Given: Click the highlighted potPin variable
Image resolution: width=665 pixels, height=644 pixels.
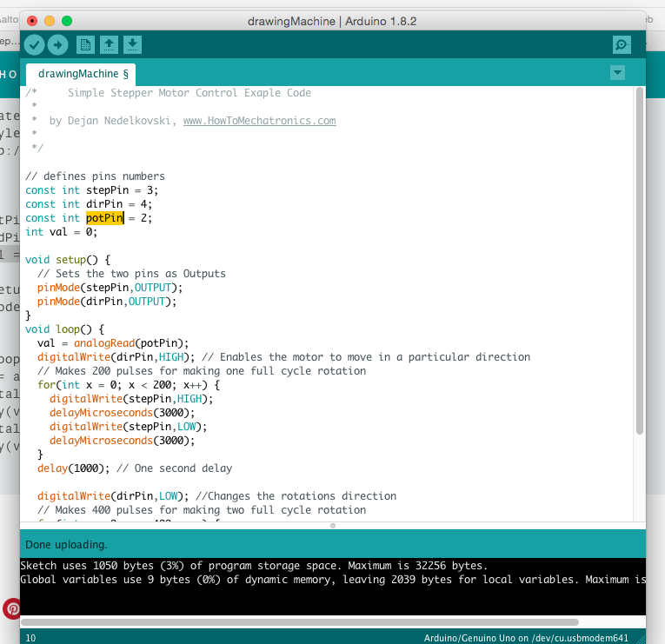Looking at the screenshot, I should pyautogui.click(x=104, y=218).
